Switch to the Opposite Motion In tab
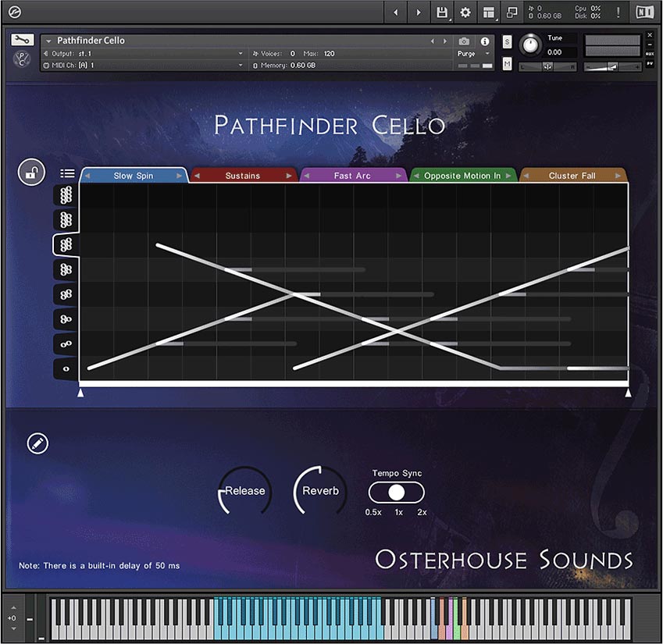Viewport: 663px width, 644px height. click(x=462, y=176)
